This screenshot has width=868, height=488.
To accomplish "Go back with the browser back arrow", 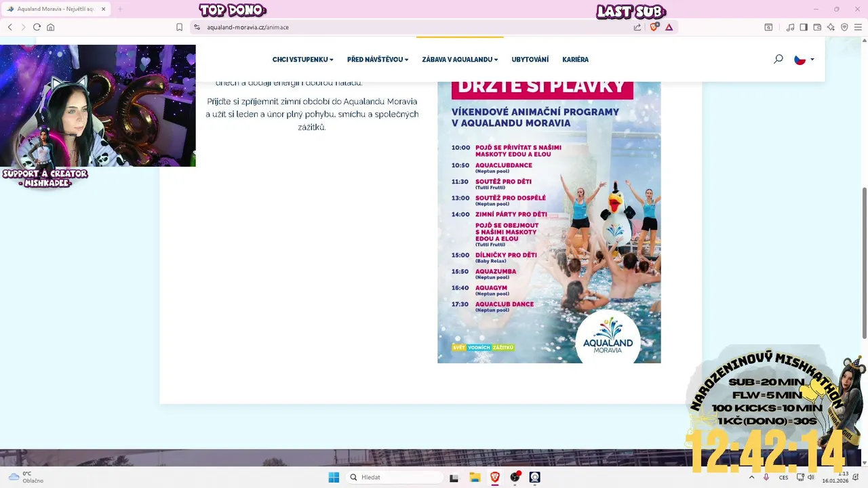I will click(10, 27).
